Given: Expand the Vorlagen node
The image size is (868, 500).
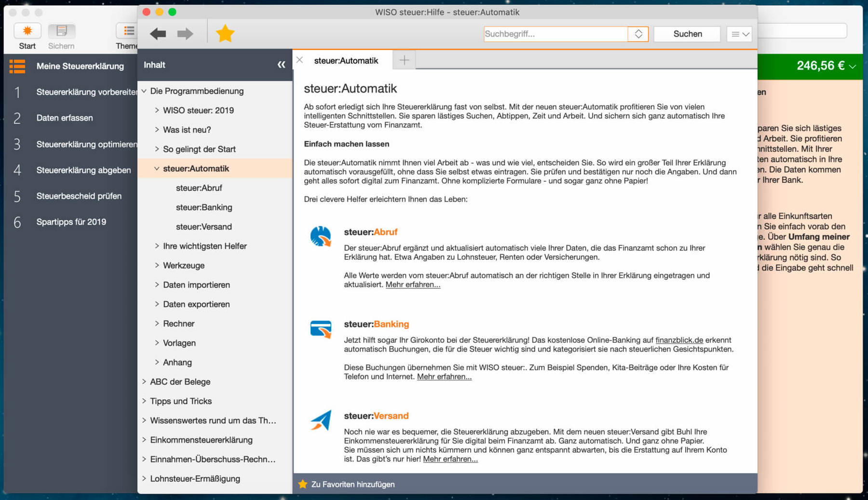Looking at the screenshot, I should (157, 343).
